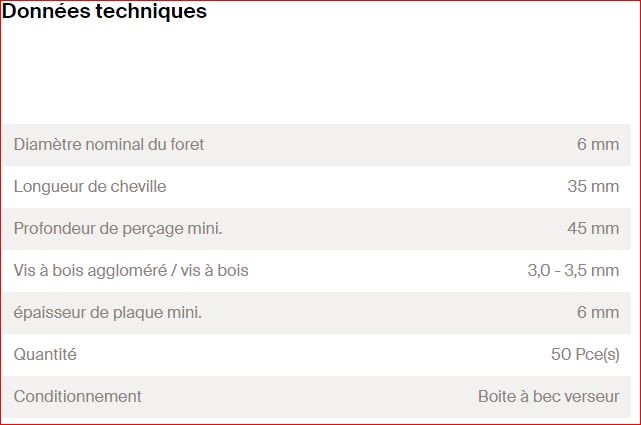This screenshot has width=641, height=425.
Task: Select the Profondeur de perçage mini. label
Action: point(118,228)
